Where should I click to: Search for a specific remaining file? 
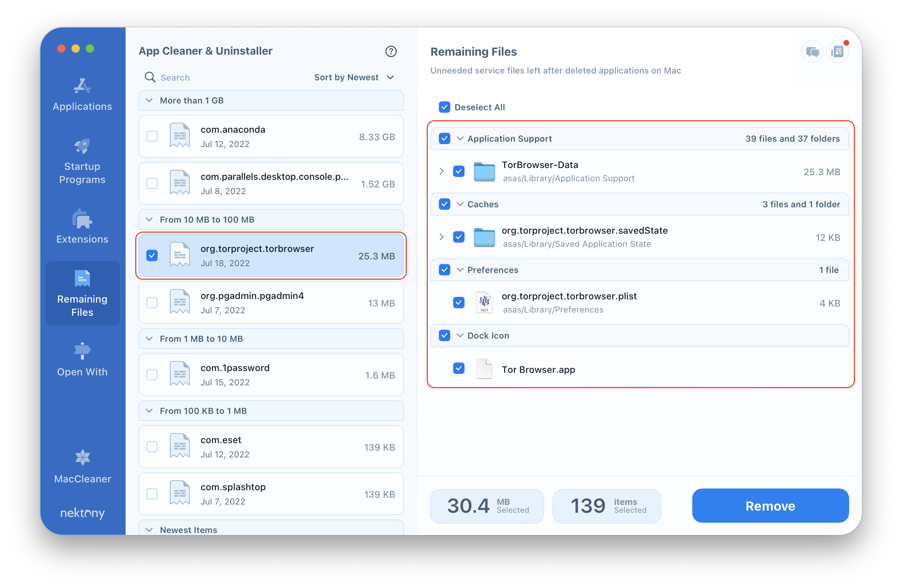174,77
